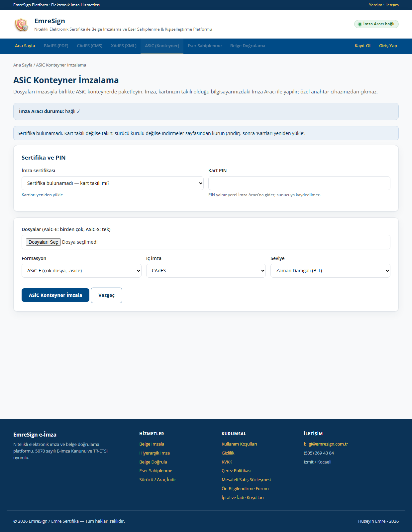Open Gizlilik footer link
Viewport: 412px width, 532px height.
pos(228,453)
